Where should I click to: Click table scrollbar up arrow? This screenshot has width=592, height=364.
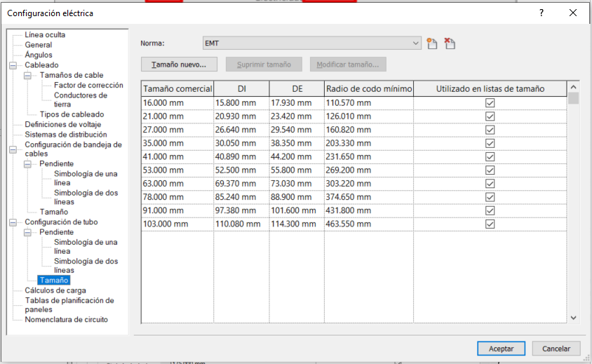(573, 87)
